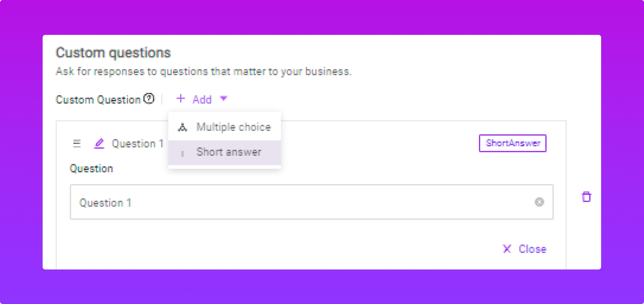
Task: Clear the question field with the clear icon
Action: 539,202
